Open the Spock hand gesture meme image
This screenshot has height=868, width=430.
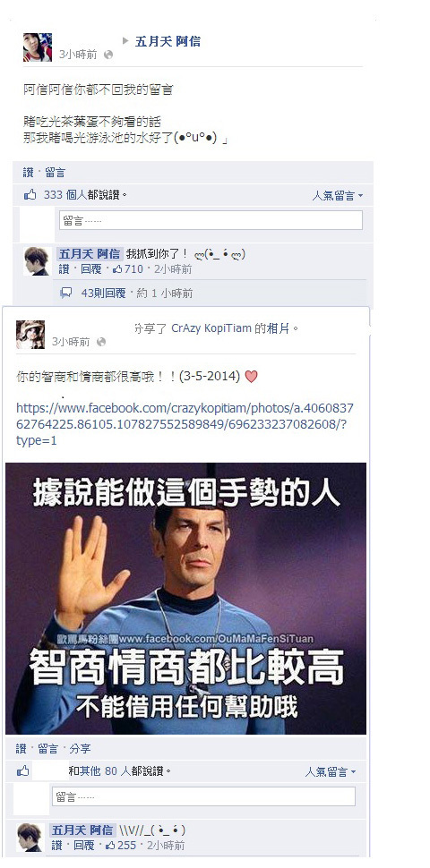click(185, 599)
